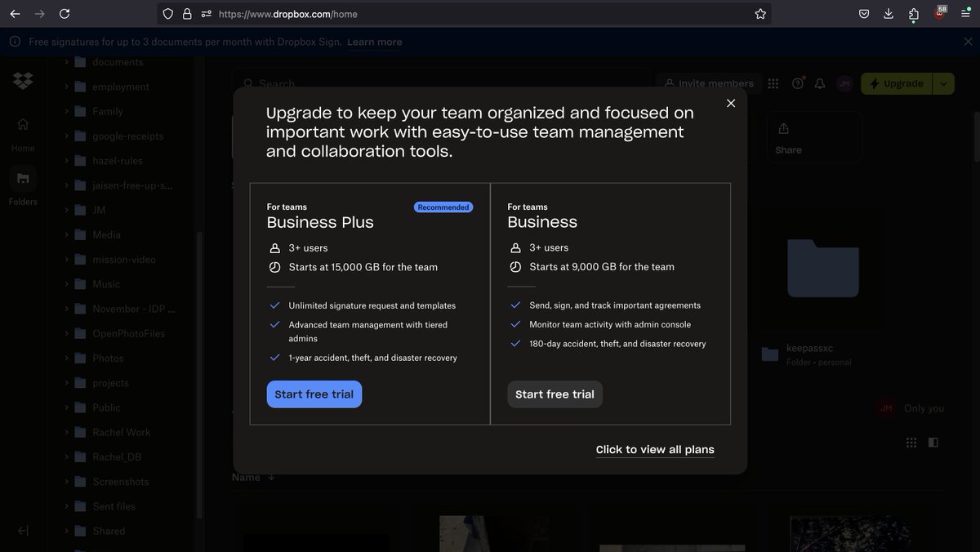Open the Rachel_DB folder
Image resolution: width=980 pixels, height=552 pixels.
click(x=117, y=457)
